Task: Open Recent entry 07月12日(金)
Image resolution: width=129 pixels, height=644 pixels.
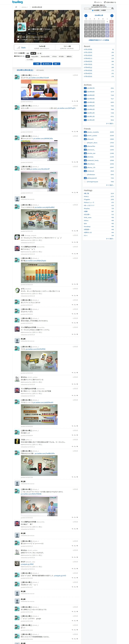Action: [88, 49]
